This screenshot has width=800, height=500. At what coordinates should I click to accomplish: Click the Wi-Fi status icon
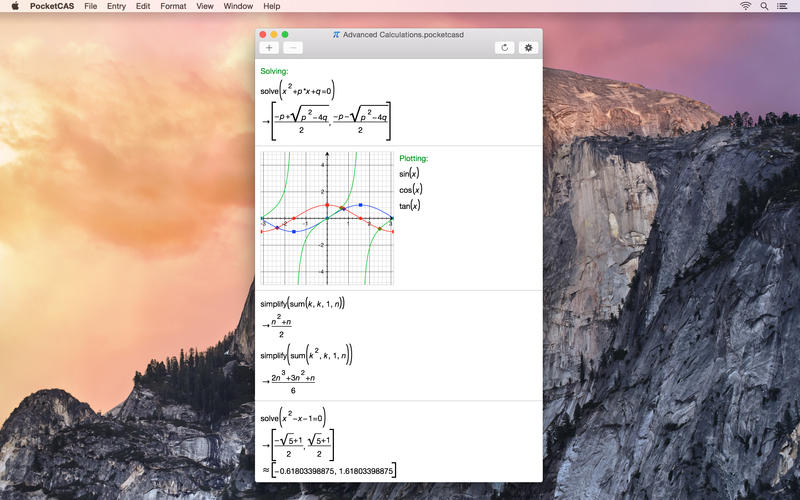(x=745, y=6)
